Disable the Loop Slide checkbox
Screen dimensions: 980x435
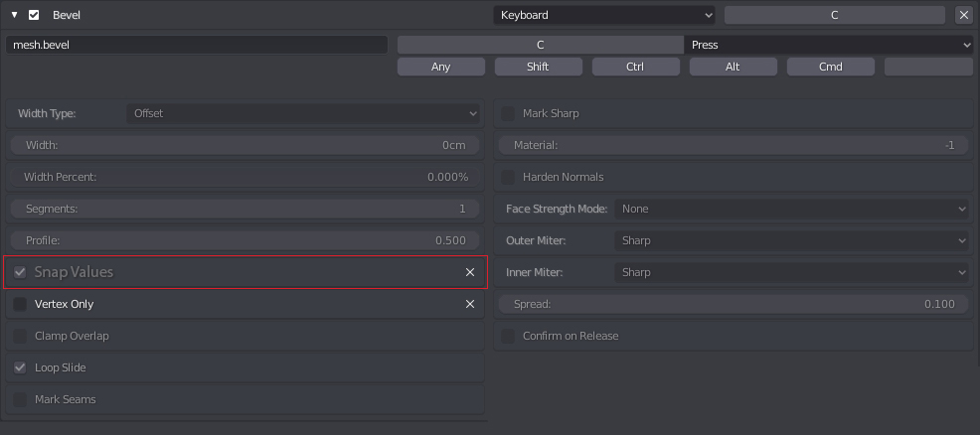[x=21, y=367]
